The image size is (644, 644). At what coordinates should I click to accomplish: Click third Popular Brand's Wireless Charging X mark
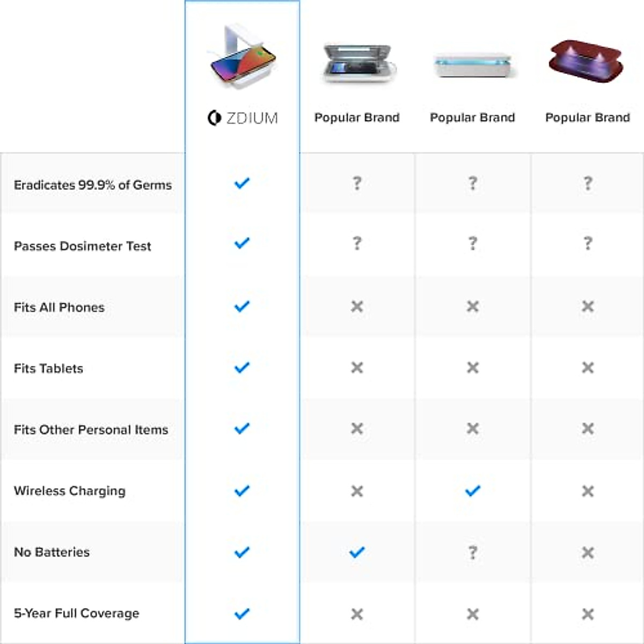coord(588,491)
